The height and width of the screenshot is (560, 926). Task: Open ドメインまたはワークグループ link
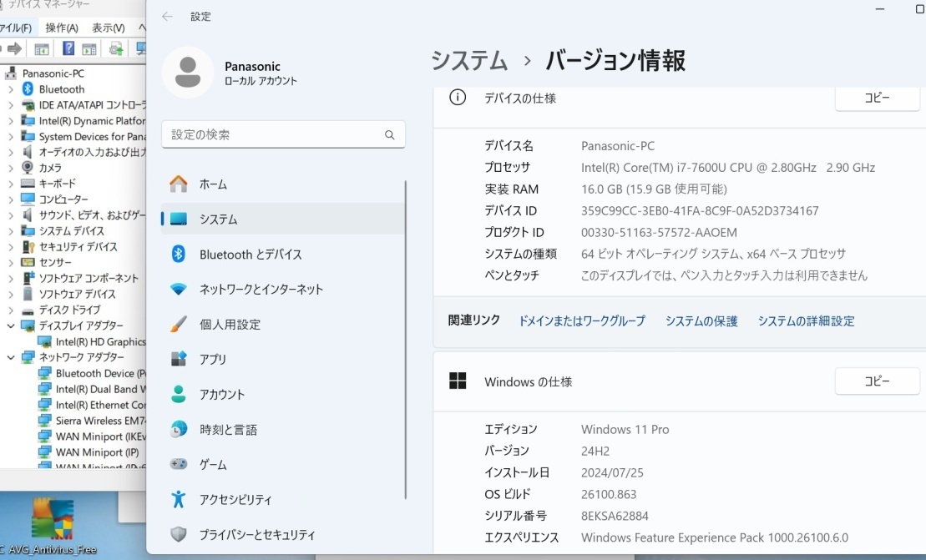[x=582, y=321]
